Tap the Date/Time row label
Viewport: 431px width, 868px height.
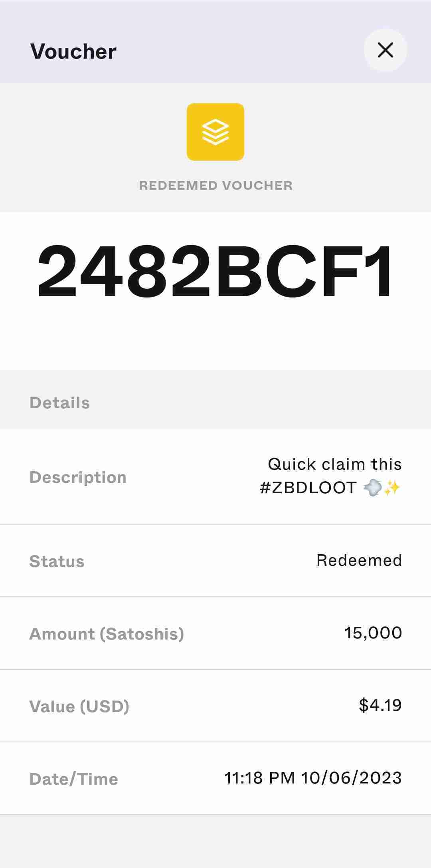pos(73,779)
